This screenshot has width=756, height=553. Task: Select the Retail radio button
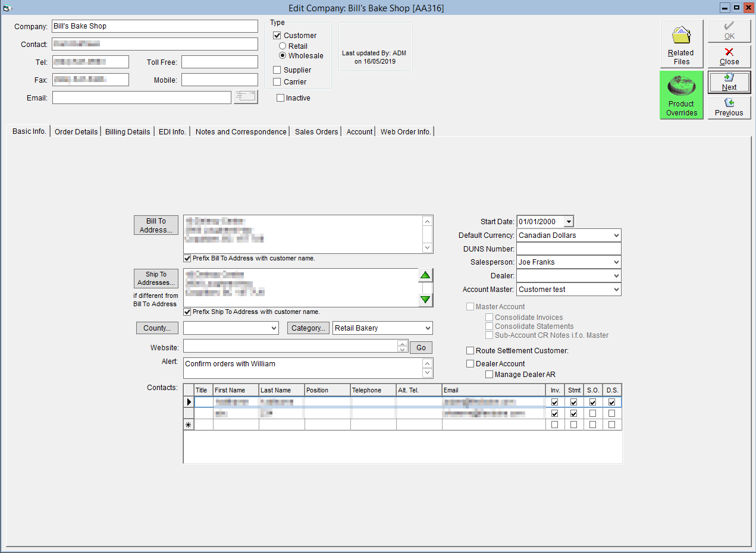click(x=283, y=46)
